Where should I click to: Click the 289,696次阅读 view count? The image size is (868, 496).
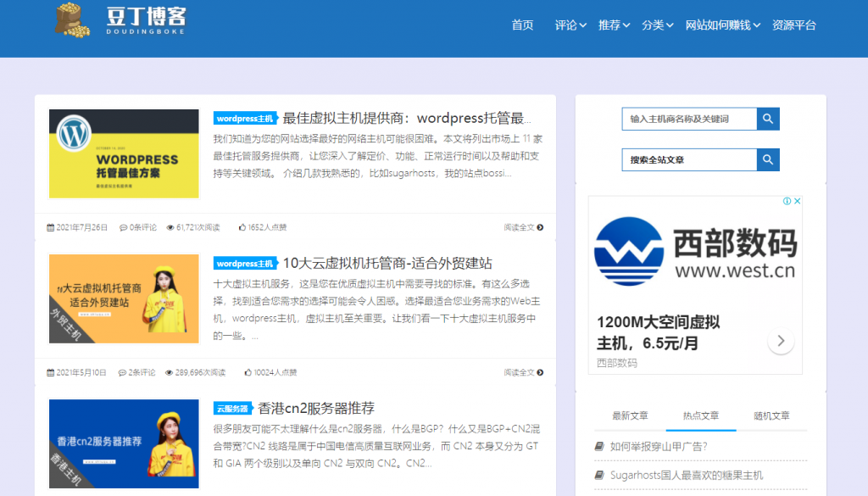(200, 372)
